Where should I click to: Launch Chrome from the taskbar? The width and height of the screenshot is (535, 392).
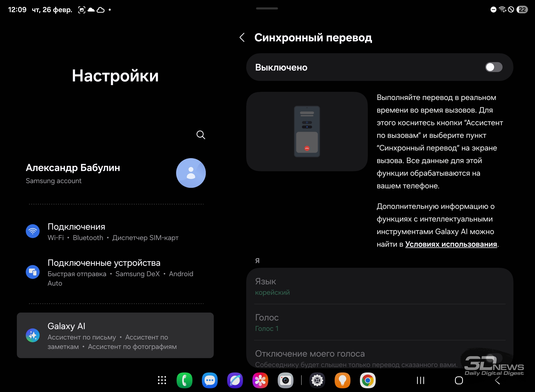click(368, 380)
